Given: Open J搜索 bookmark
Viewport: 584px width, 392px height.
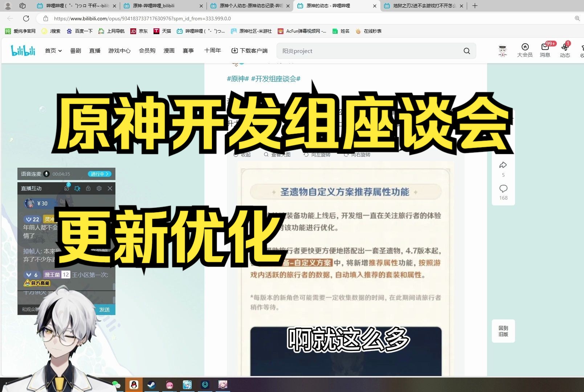Looking at the screenshot, I should [51, 31].
